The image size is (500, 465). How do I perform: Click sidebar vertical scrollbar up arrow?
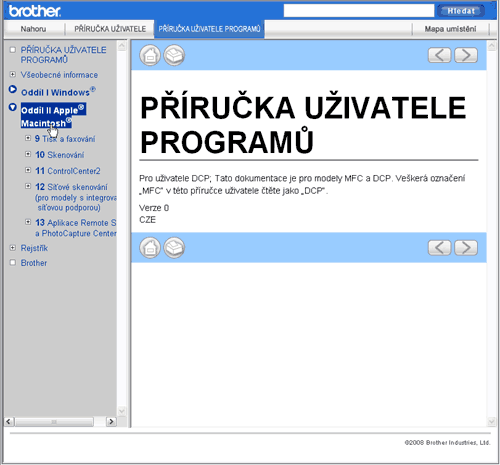point(122,45)
